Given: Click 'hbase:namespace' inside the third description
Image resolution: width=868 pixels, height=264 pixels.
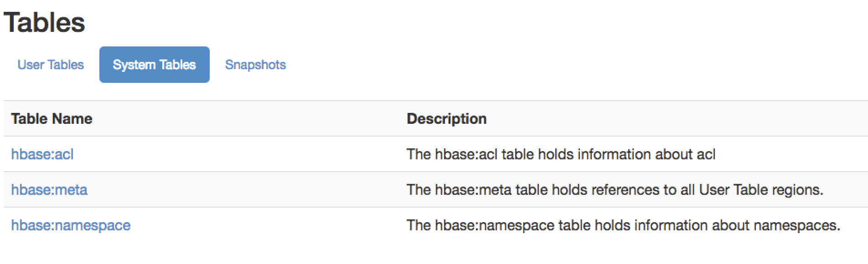Looking at the screenshot, I should pos(494,225).
